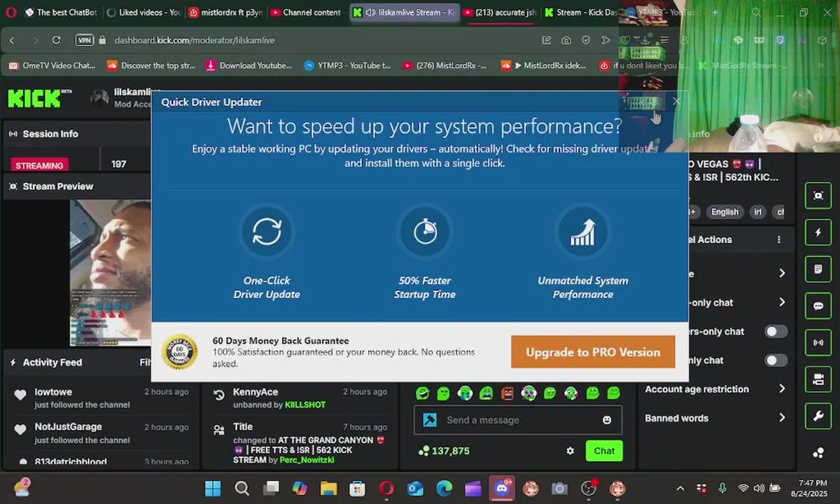
Task: Click the document notes sidebar icon
Action: [x=818, y=269]
